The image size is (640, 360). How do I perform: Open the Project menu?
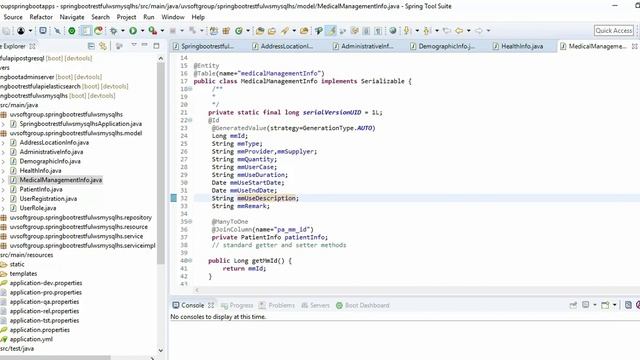tap(126, 17)
